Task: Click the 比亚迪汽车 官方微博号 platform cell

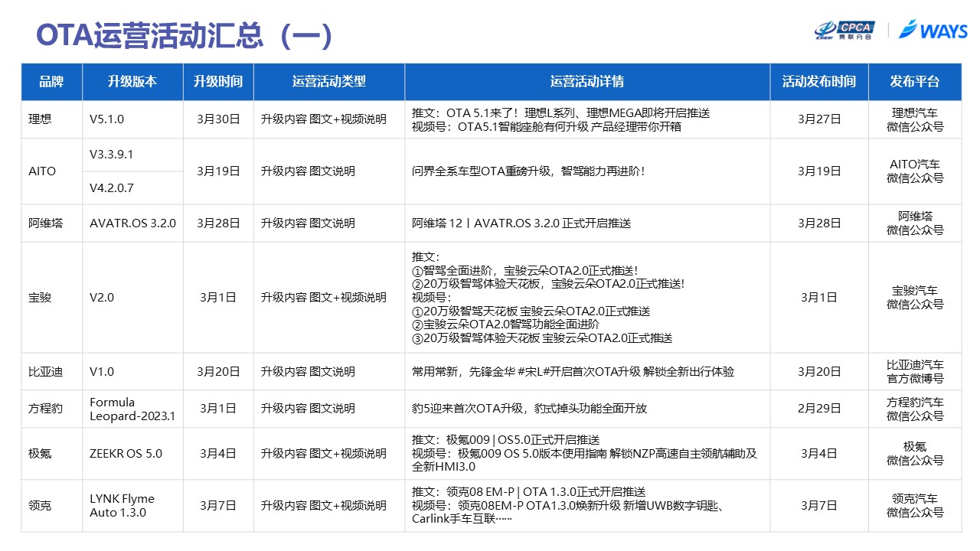Action: pos(915,372)
